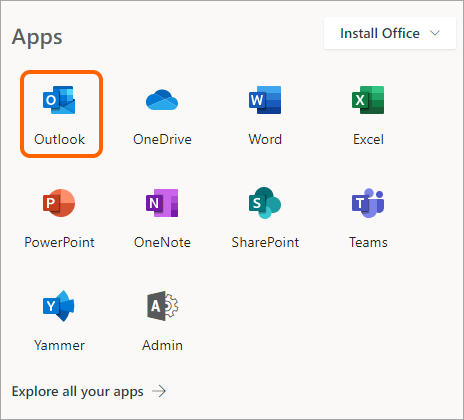Launch OneDrive via its cloud icon
The image size is (464, 420).
[162, 100]
